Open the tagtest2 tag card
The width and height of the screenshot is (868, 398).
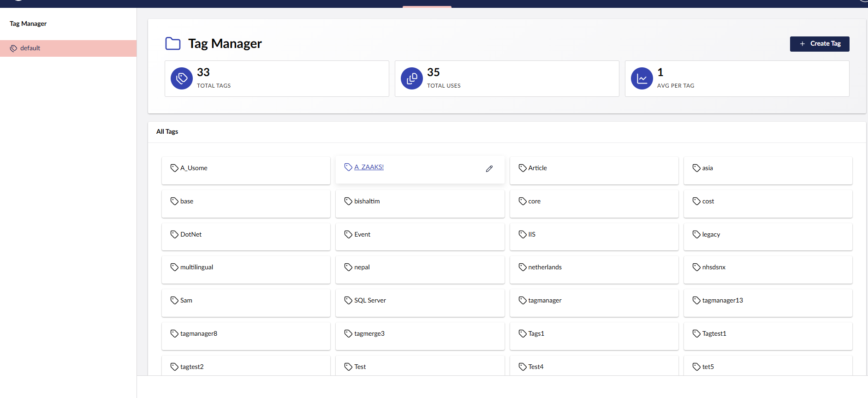246,366
